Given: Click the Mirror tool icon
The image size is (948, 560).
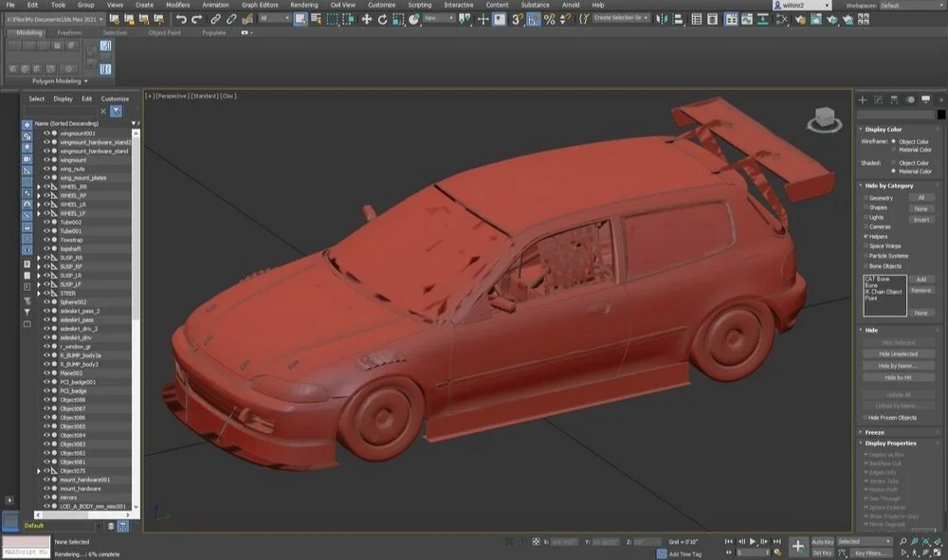Looking at the screenshot, I should pos(662,19).
